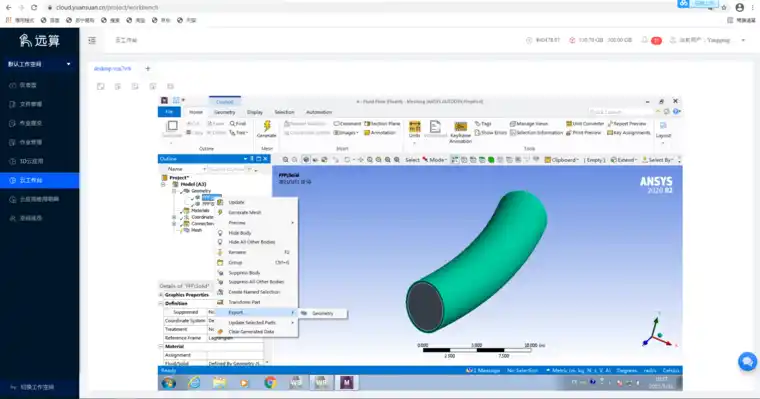The height and width of the screenshot is (399, 760).
Task: Open the Tags tool
Action: (x=483, y=124)
